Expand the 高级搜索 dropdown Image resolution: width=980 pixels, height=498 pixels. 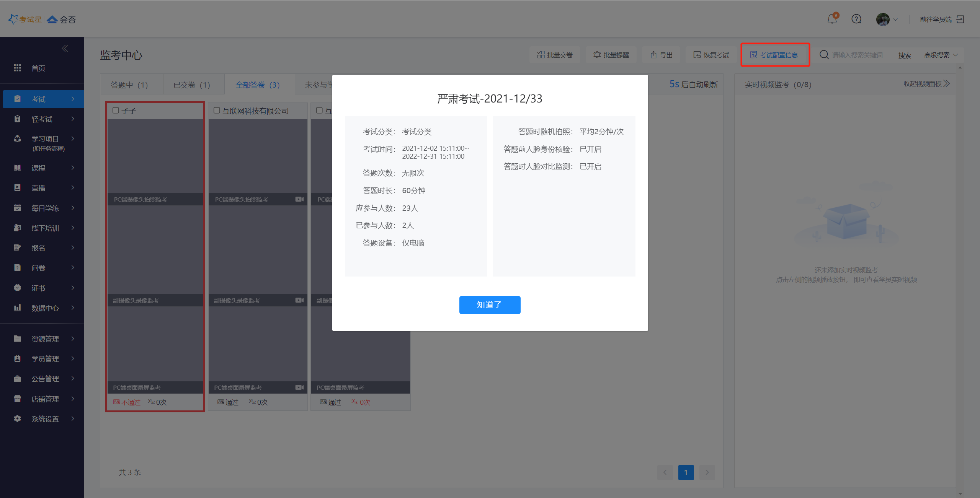tap(941, 55)
